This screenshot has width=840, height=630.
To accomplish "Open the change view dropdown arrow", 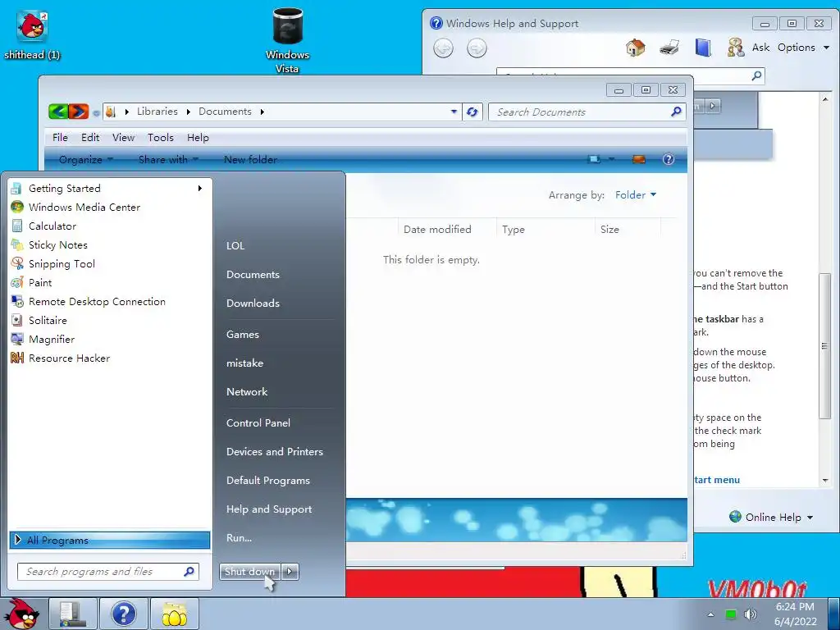I will pos(611,159).
